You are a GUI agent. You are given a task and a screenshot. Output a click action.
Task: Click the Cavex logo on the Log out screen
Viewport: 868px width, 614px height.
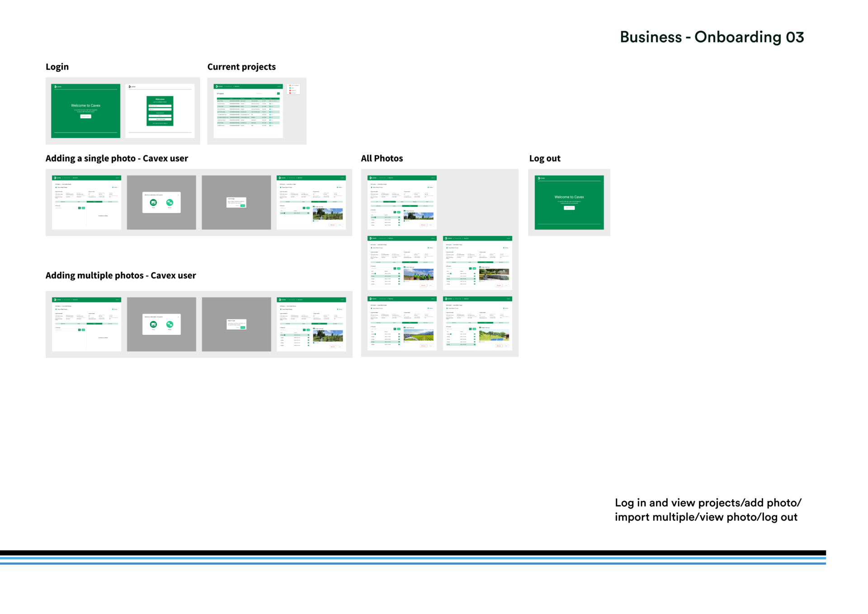(x=541, y=178)
